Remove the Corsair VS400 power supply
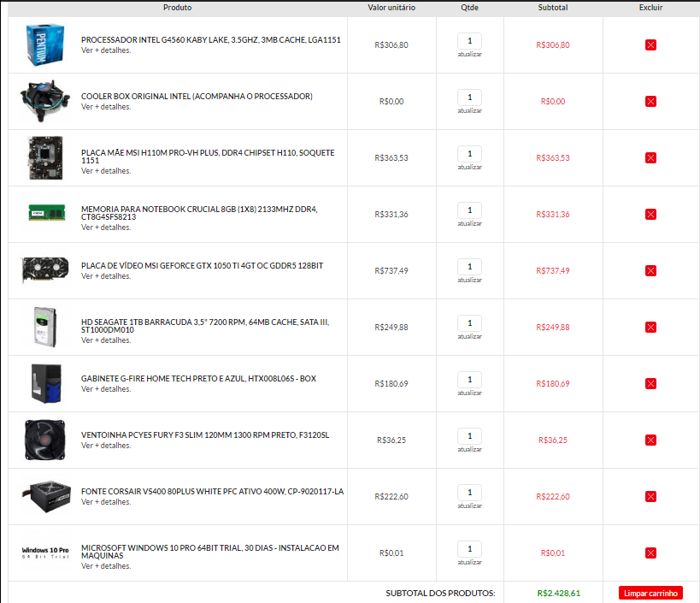The width and height of the screenshot is (700, 603). [x=650, y=497]
